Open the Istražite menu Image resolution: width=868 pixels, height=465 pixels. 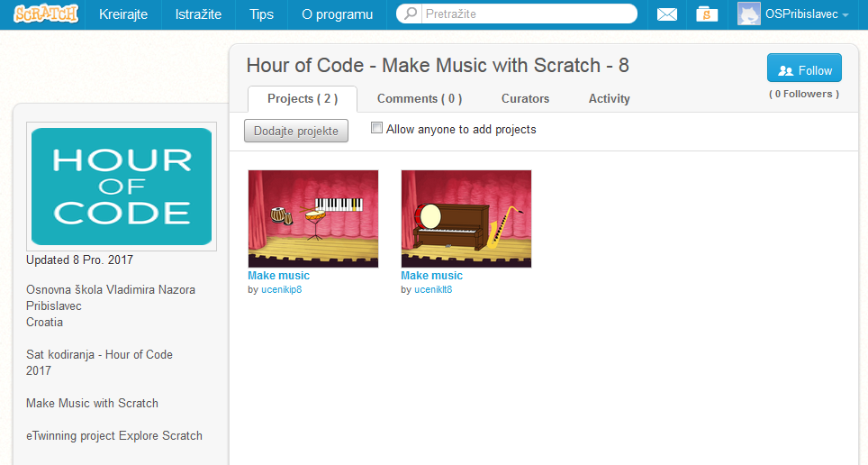(198, 14)
